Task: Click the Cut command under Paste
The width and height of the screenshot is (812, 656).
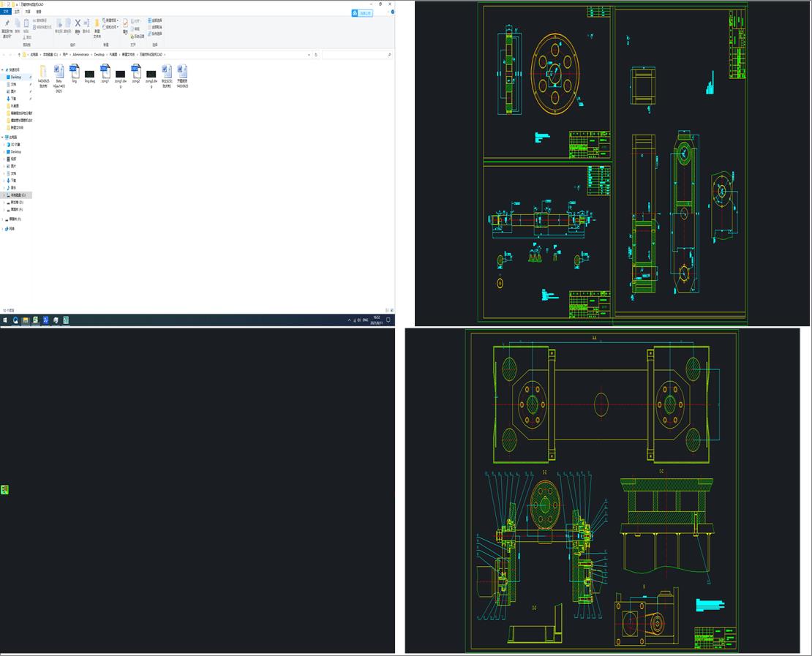Action: pyautogui.click(x=28, y=37)
